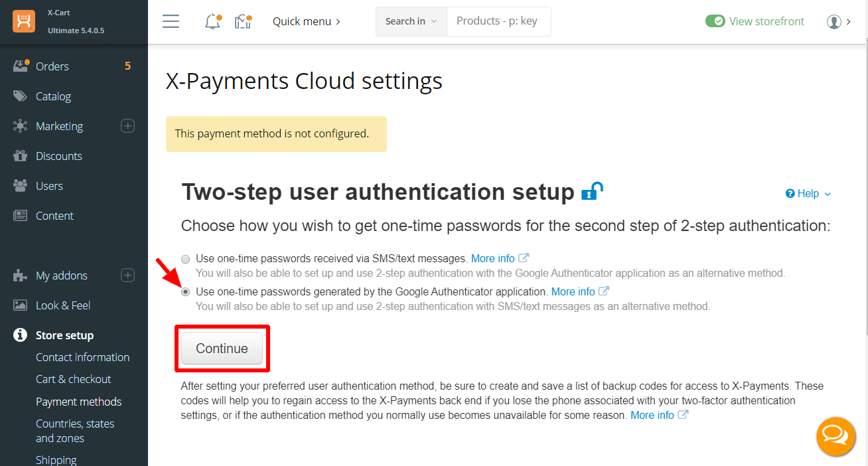Image resolution: width=868 pixels, height=466 pixels.
Task: Toggle the View storefront switch
Action: (x=715, y=21)
